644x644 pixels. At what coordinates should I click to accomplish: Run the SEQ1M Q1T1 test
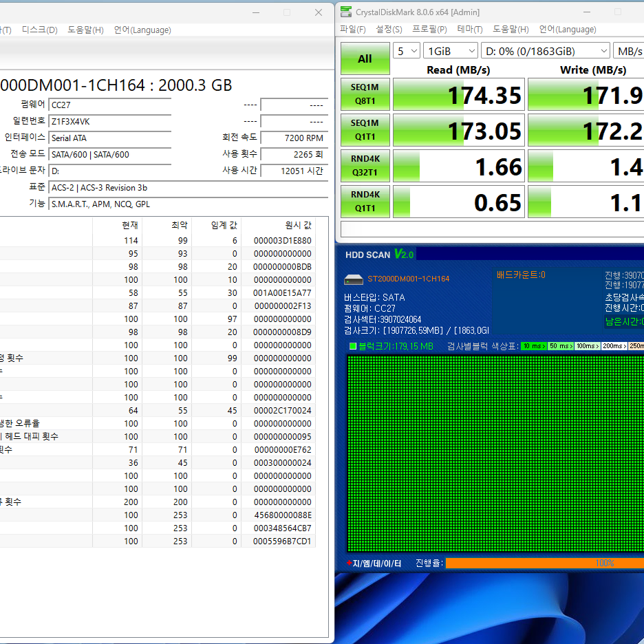coord(365,130)
